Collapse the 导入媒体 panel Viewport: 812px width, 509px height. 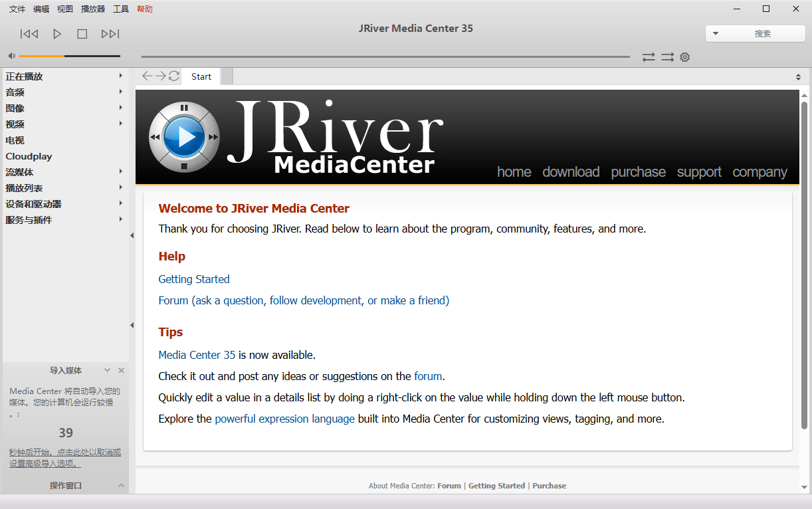[107, 370]
